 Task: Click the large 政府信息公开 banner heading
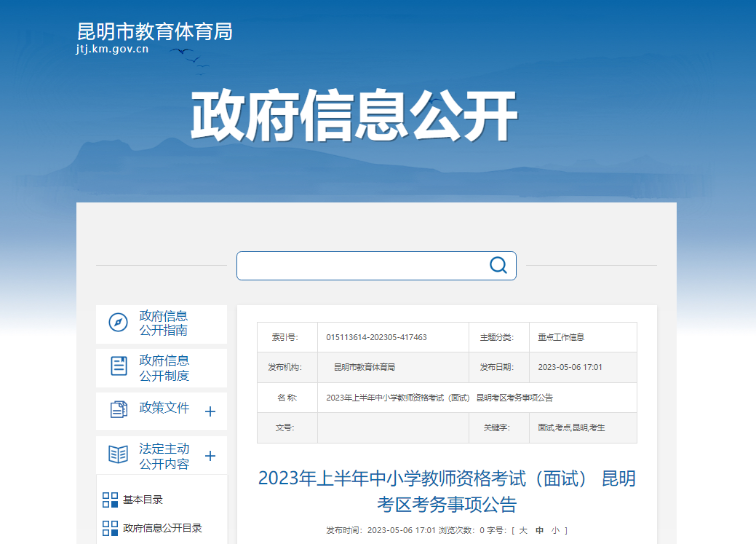[354, 117]
